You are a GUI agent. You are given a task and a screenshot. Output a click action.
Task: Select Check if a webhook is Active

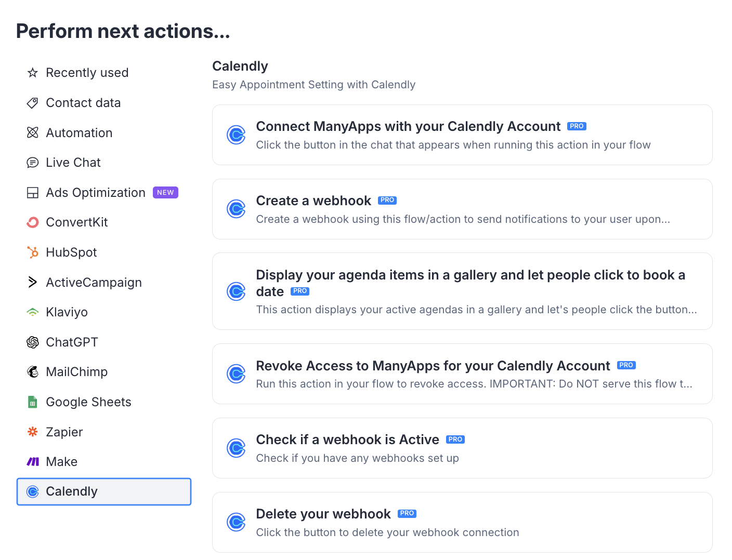[462, 448]
